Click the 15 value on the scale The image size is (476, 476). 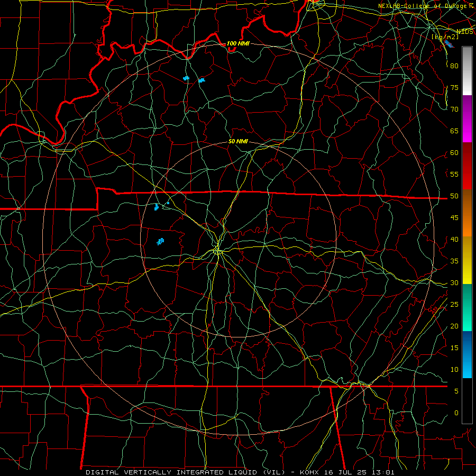pos(454,348)
